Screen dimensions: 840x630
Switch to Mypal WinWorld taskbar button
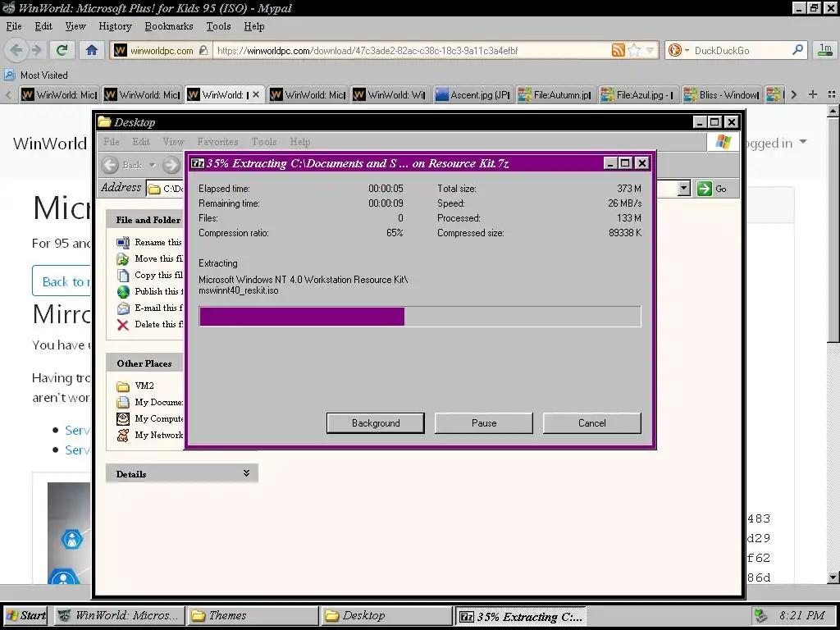(x=120, y=615)
